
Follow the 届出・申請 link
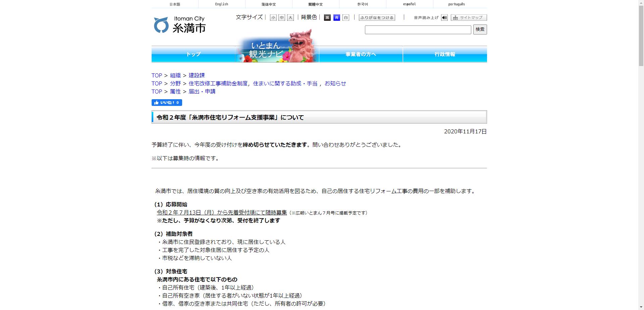click(201, 91)
